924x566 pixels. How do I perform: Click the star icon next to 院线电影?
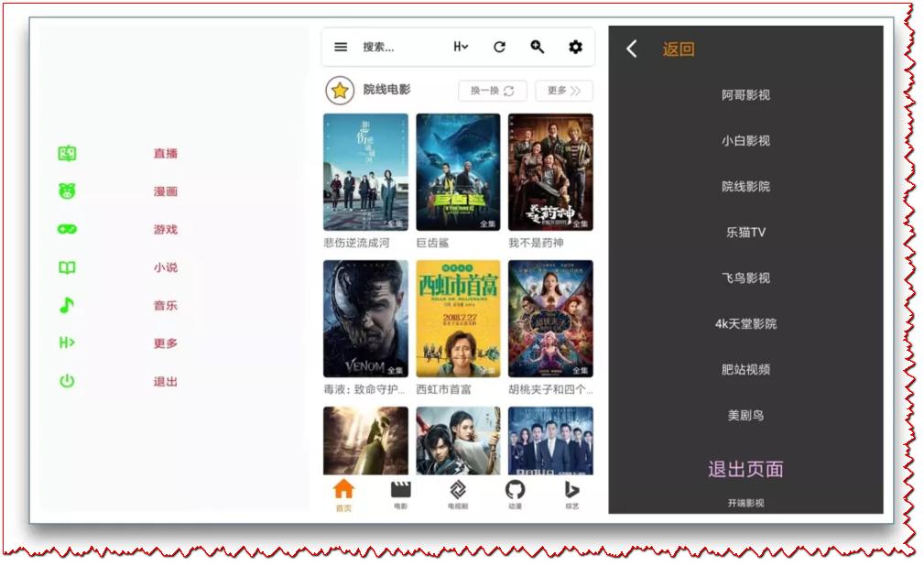pos(341,91)
